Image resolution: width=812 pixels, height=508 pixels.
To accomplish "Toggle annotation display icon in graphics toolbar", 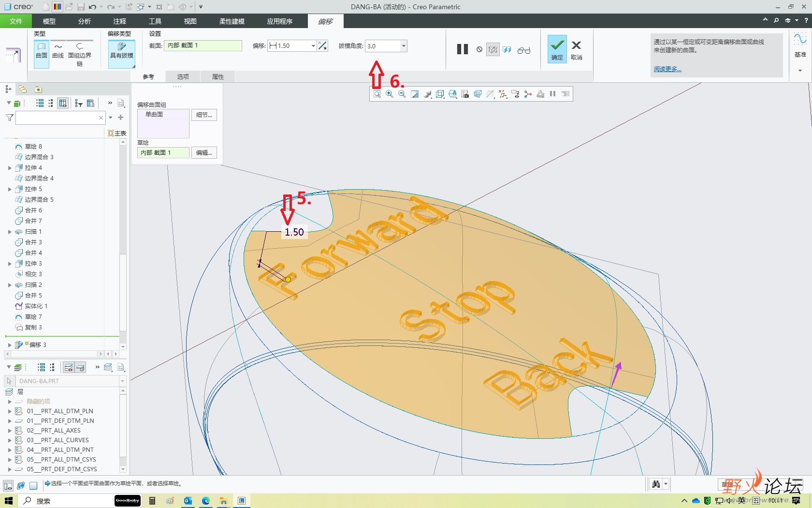I will pyautogui.click(x=515, y=94).
